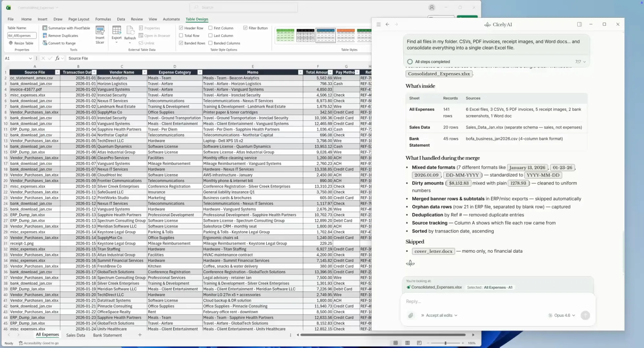Open the CicelyAI hamburger menu
This screenshot has height=348, width=644.
[378, 24]
